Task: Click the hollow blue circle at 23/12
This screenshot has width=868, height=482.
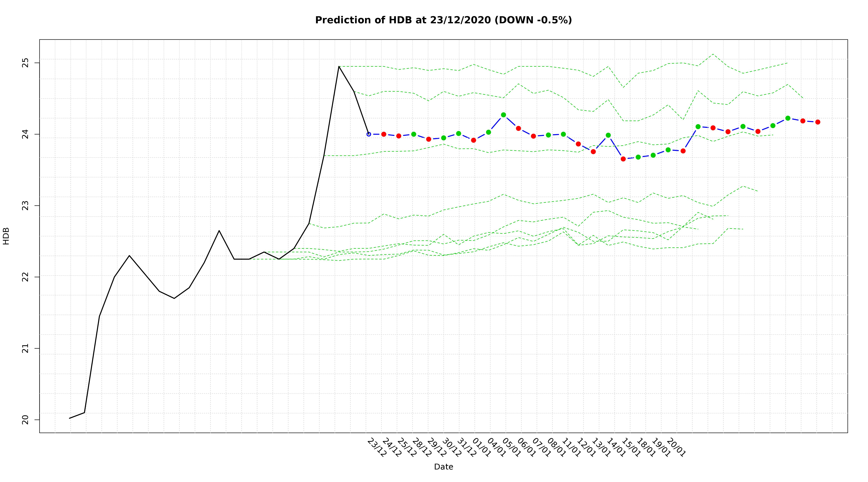Action: tap(369, 134)
